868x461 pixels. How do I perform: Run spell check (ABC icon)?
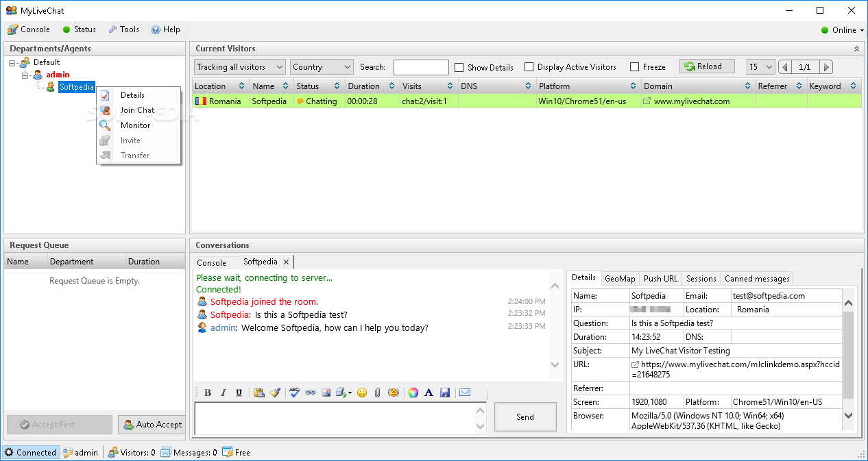coord(295,393)
